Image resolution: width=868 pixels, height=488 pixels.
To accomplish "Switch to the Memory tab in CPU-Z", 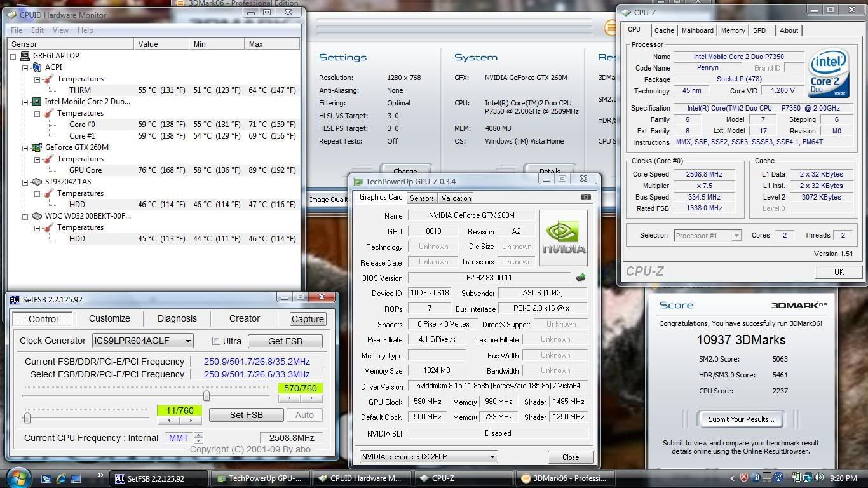I will [733, 30].
